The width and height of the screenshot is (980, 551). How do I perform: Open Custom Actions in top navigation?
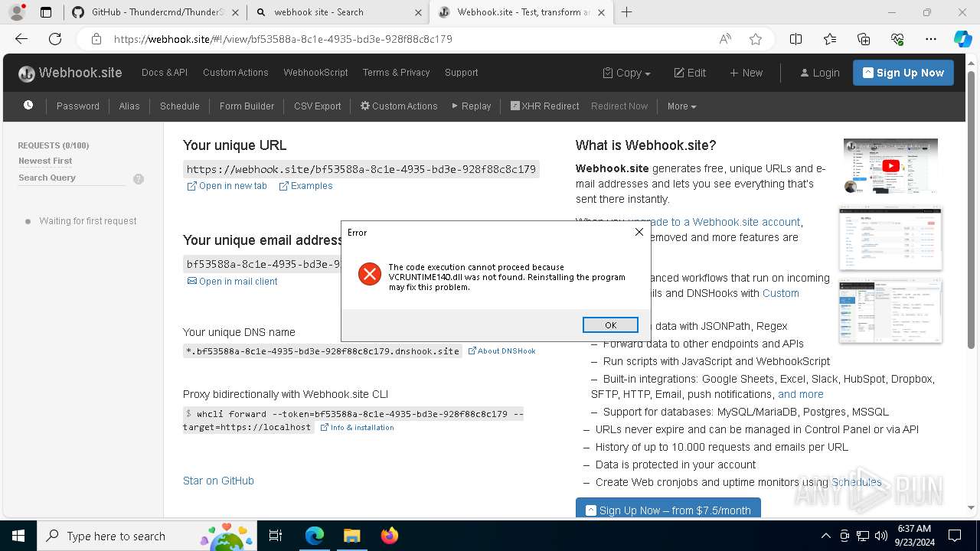[x=236, y=73]
